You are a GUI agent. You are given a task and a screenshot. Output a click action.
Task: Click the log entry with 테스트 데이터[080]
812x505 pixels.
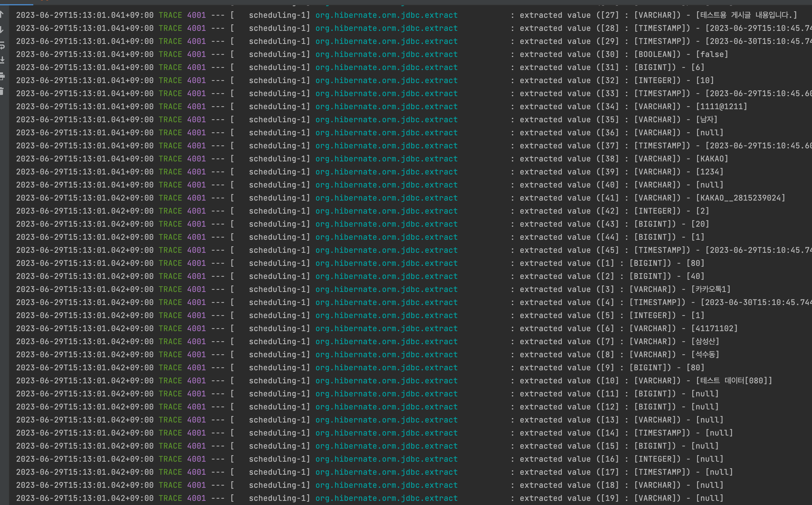pyautogui.click(x=734, y=381)
